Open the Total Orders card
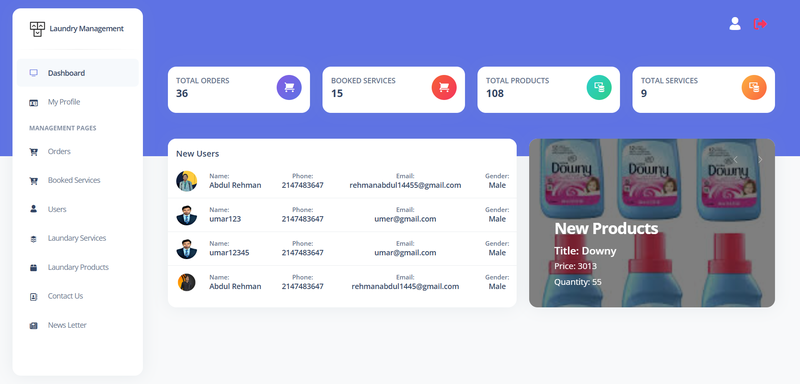 click(x=239, y=90)
